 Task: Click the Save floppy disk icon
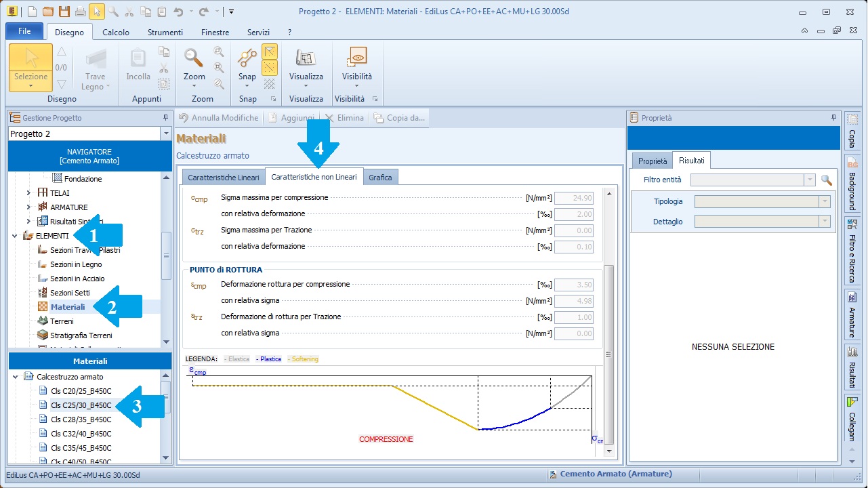[x=64, y=12]
